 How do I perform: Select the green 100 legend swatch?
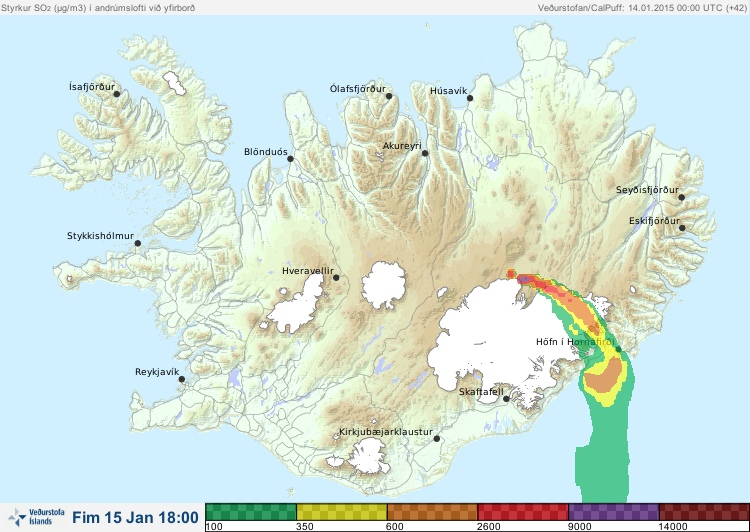[x=251, y=511]
